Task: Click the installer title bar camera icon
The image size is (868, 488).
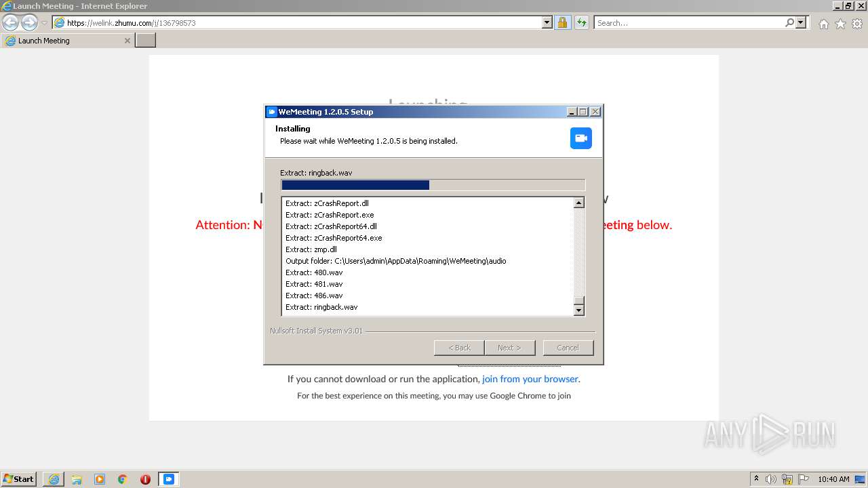Action: pyautogui.click(x=272, y=112)
